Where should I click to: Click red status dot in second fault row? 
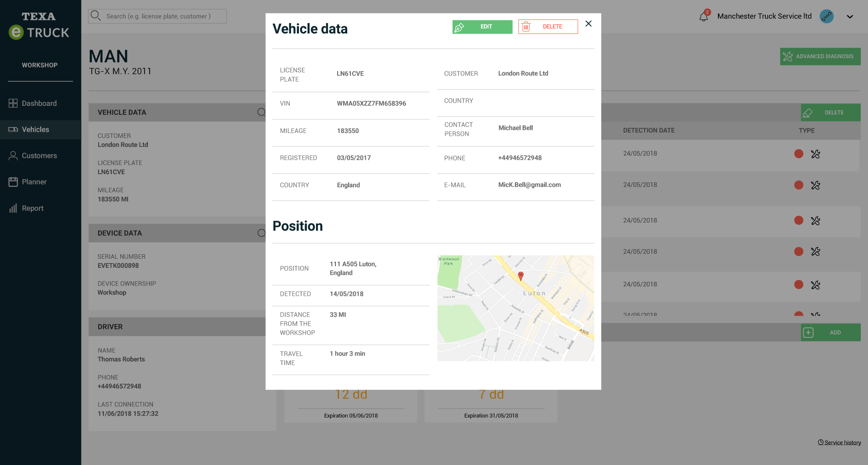pyautogui.click(x=799, y=185)
